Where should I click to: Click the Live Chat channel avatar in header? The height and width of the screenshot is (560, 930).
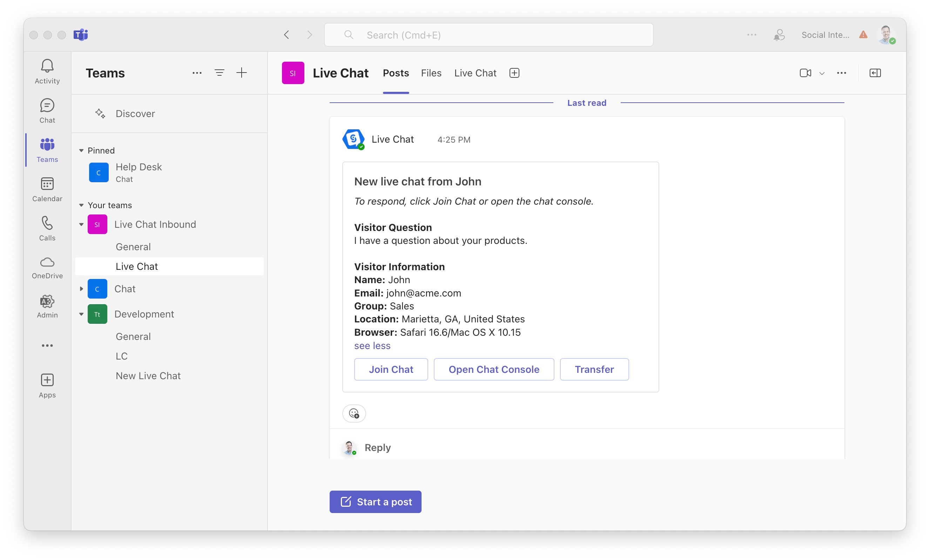(293, 73)
